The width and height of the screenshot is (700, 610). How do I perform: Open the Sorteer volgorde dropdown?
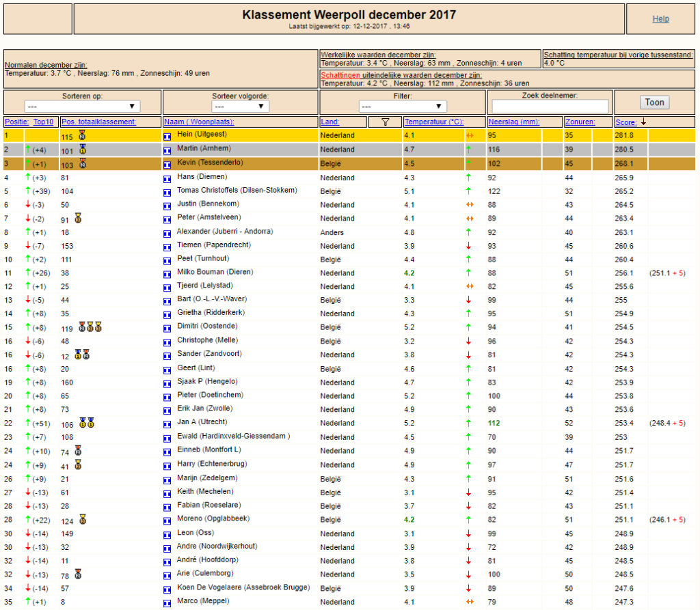pos(240,106)
